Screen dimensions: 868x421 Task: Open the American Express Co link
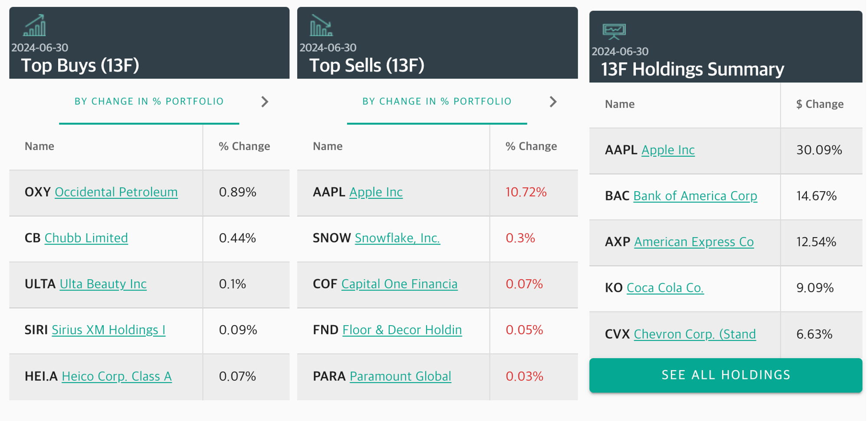(x=694, y=242)
